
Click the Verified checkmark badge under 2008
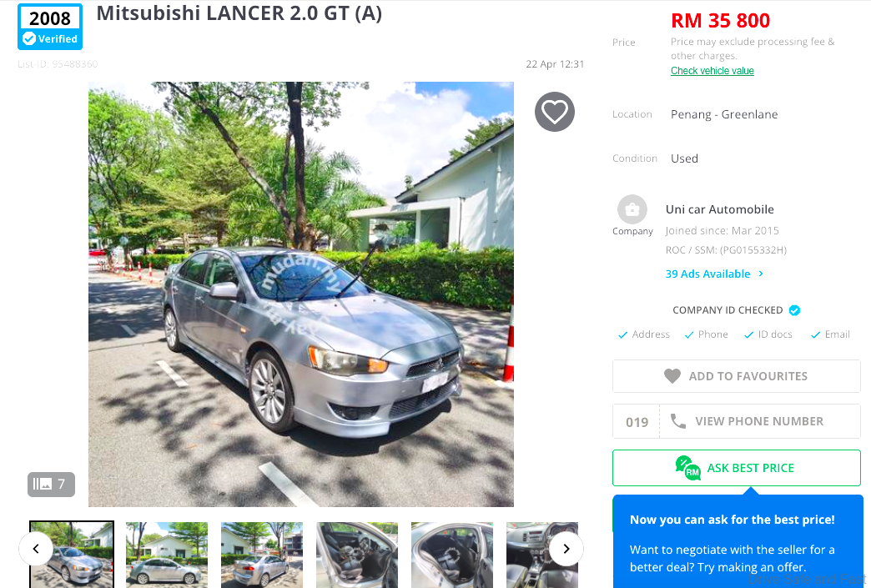(x=29, y=39)
